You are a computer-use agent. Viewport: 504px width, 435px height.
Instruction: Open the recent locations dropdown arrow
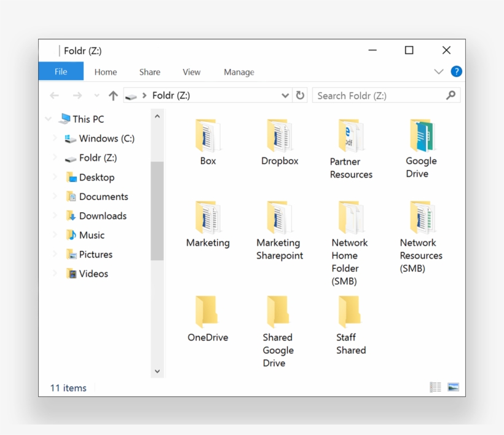[96, 95]
